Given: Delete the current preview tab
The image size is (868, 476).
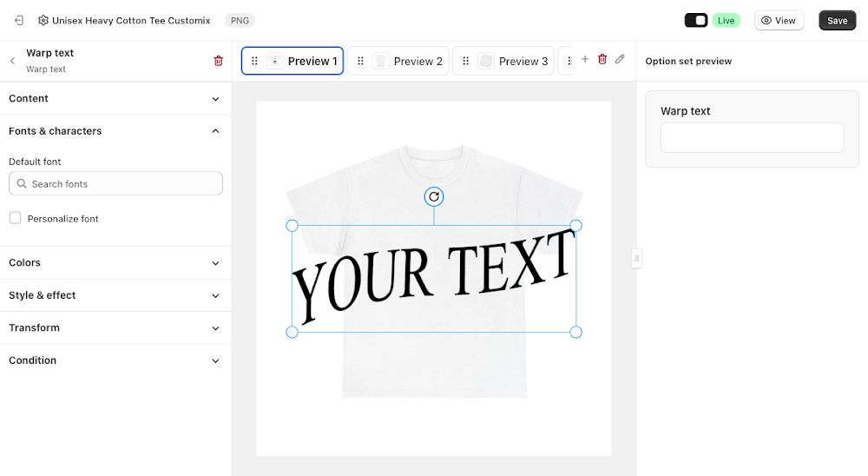Looking at the screenshot, I should coord(602,59).
